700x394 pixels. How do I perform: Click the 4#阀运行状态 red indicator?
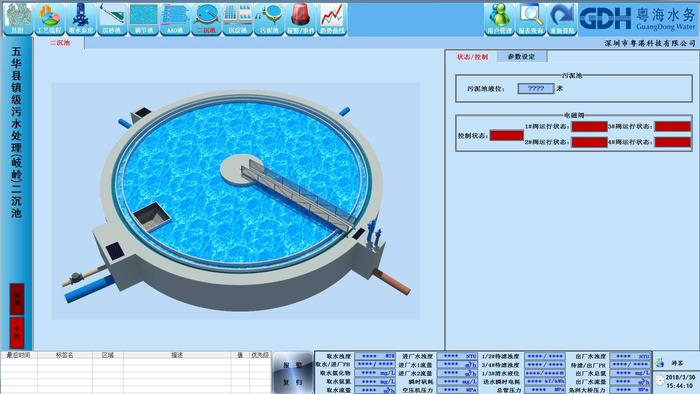[x=673, y=142]
